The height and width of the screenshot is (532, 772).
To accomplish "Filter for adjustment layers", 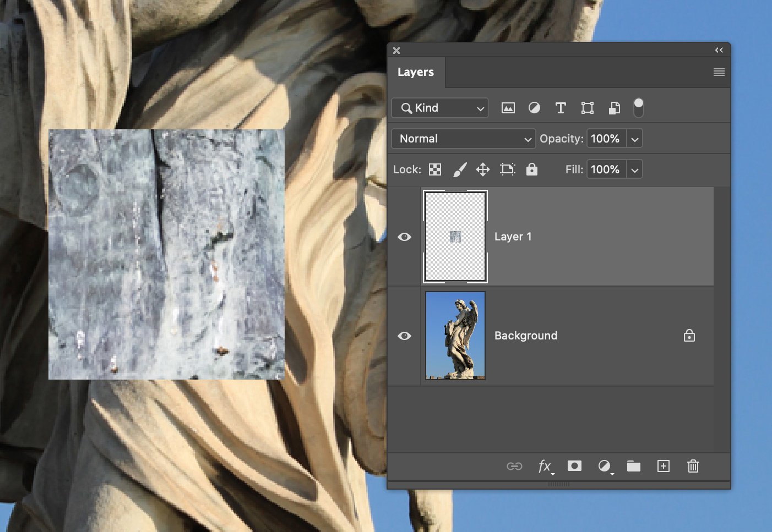I will tap(534, 108).
